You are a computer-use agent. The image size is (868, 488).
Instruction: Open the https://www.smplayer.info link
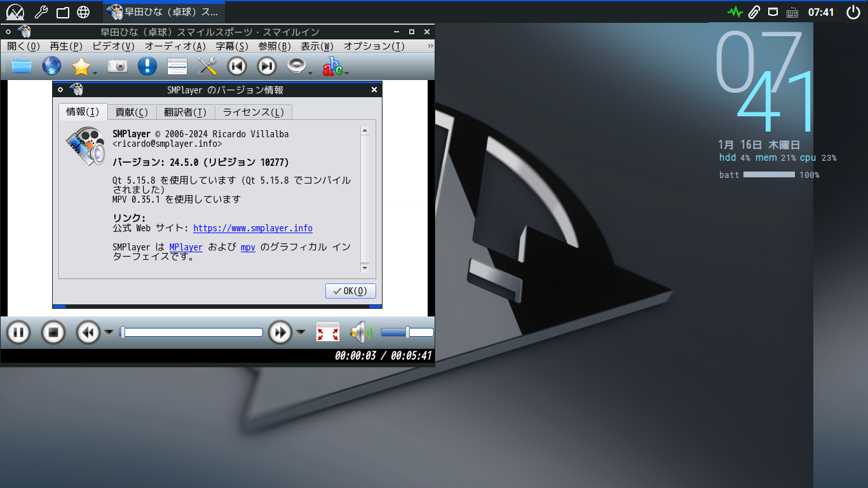click(x=253, y=228)
